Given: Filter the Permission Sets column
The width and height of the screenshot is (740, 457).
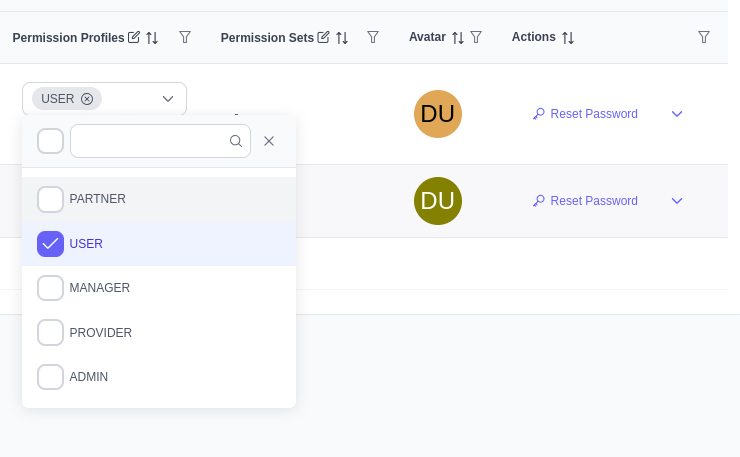Looking at the screenshot, I should (x=373, y=37).
